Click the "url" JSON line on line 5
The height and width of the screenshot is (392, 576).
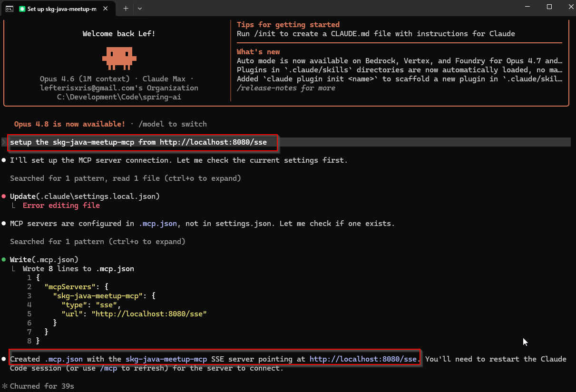click(x=134, y=314)
